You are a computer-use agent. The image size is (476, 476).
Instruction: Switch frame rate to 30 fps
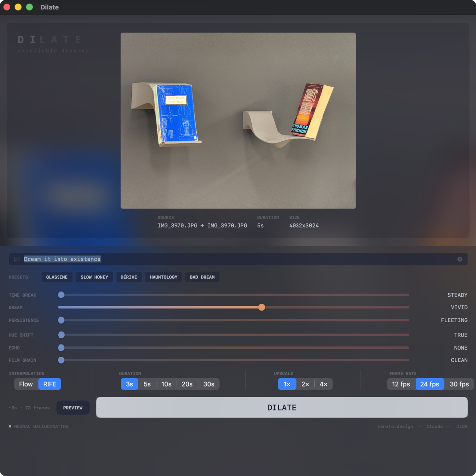coord(459,384)
